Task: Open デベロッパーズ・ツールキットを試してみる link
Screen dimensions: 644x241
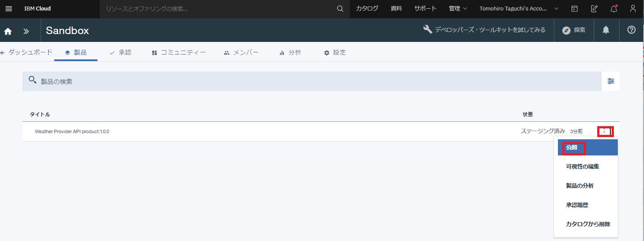Action: pyautogui.click(x=484, y=30)
